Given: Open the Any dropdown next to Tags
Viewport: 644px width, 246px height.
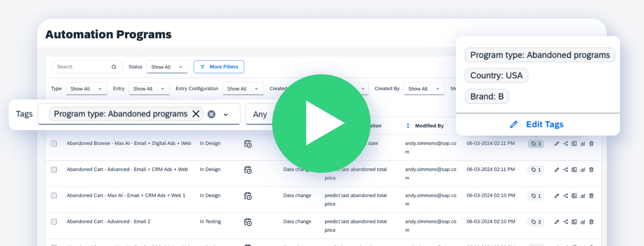Looking at the screenshot, I should pyautogui.click(x=259, y=115).
